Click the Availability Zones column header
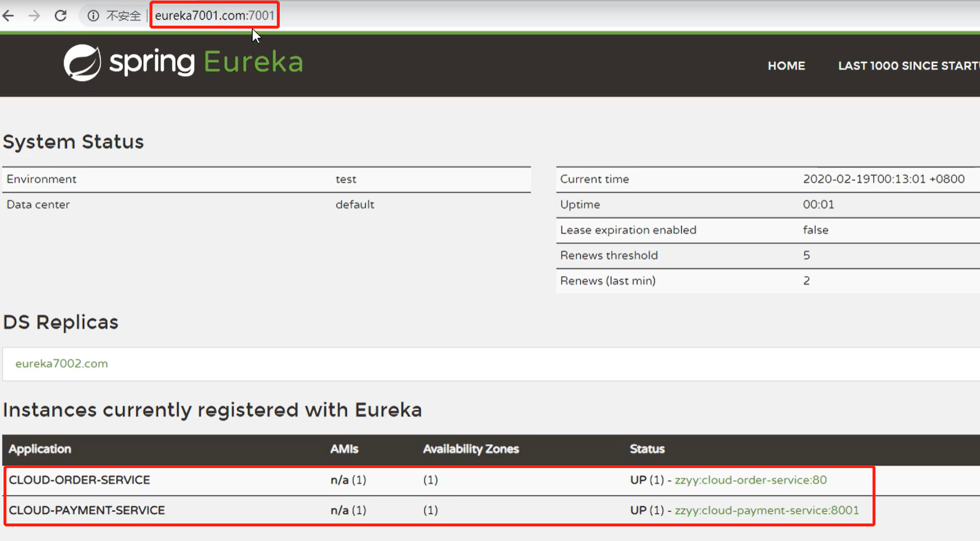 point(471,449)
